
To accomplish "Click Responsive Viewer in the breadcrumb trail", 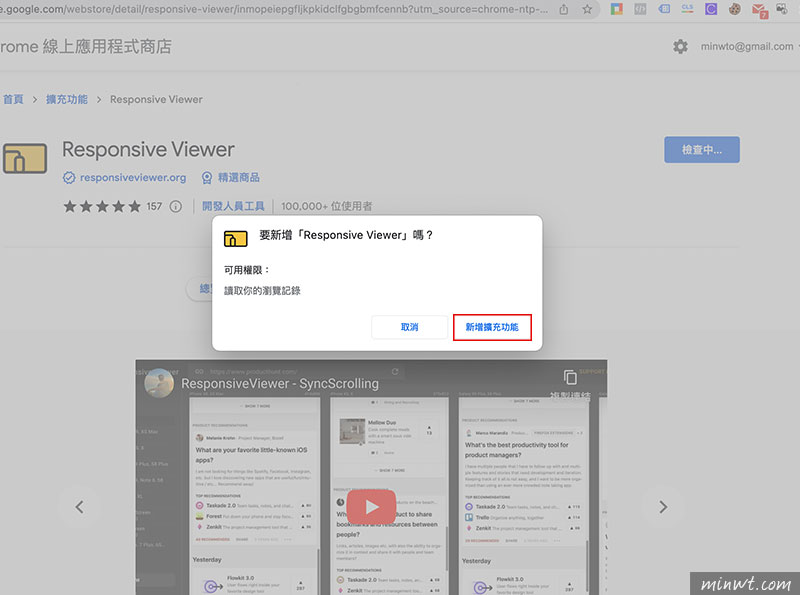I will [x=156, y=99].
